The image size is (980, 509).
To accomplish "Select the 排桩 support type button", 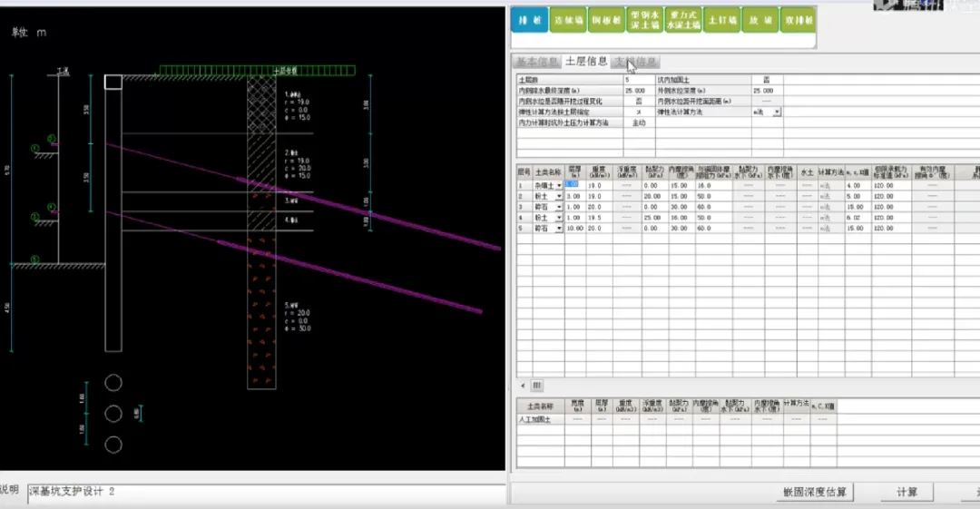I will 530,20.
